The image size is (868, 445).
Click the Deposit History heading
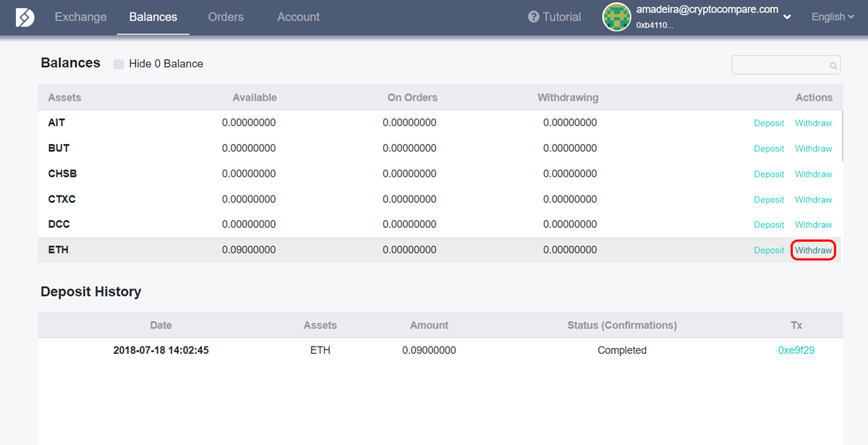(x=91, y=292)
